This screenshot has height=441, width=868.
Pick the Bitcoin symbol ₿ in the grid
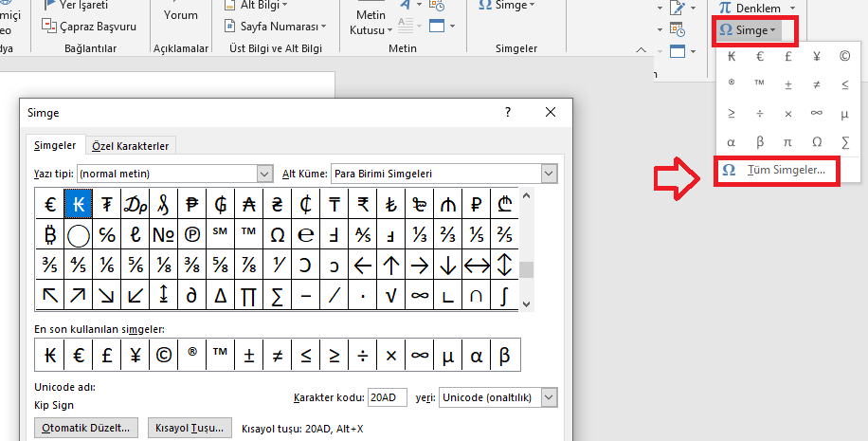50,234
